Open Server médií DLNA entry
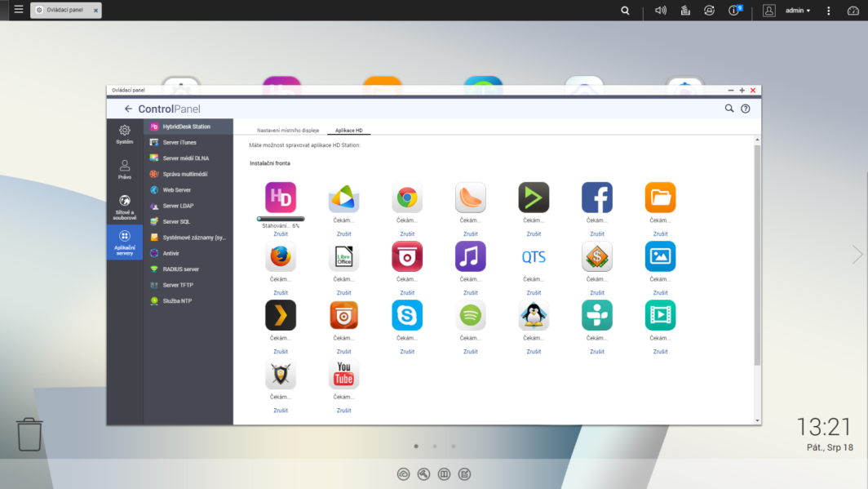Image resolution: width=868 pixels, height=489 pixels. coord(188,158)
